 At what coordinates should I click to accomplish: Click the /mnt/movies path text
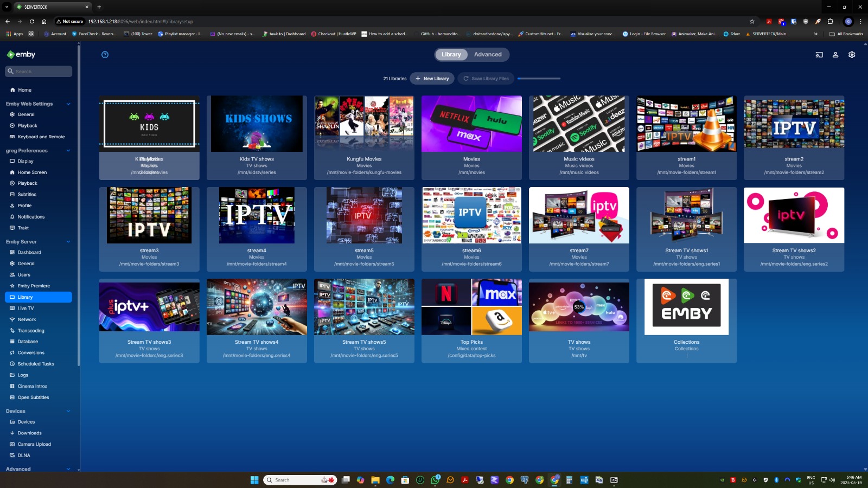[471, 172]
